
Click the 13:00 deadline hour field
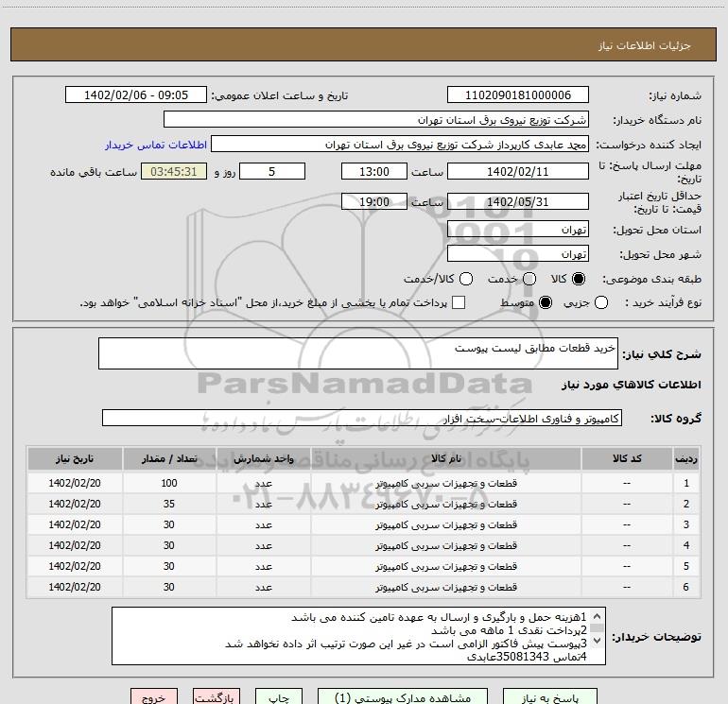[x=374, y=171]
